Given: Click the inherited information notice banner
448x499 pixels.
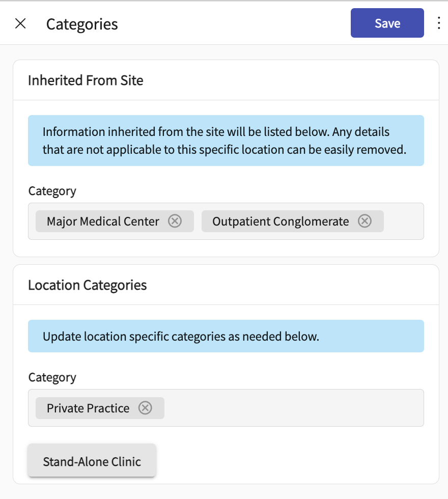Looking at the screenshot, I should point(226,141).
